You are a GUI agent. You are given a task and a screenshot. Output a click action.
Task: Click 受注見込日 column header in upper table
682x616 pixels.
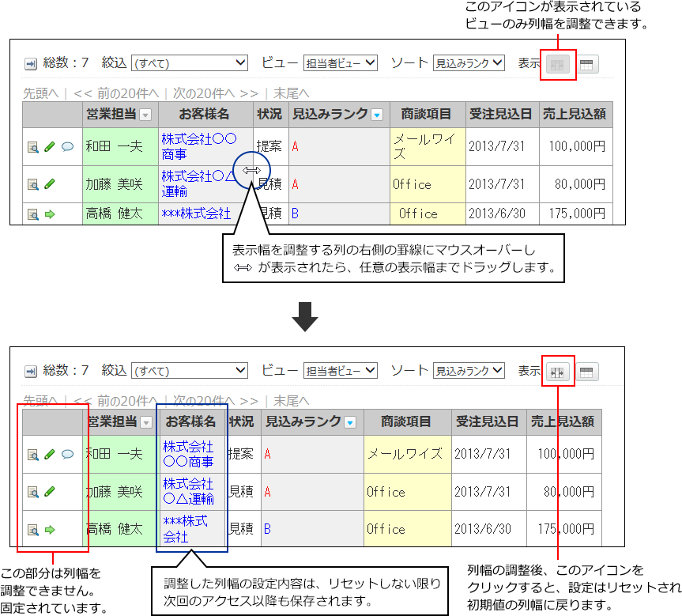pyautogui.click(x=503, y=115)
